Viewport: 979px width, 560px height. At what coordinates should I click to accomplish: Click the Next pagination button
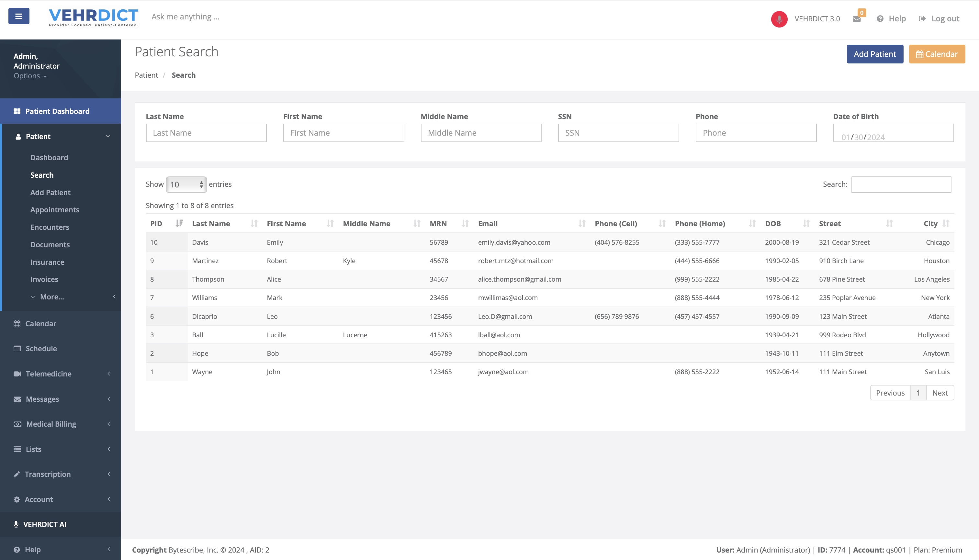[940, 393]
